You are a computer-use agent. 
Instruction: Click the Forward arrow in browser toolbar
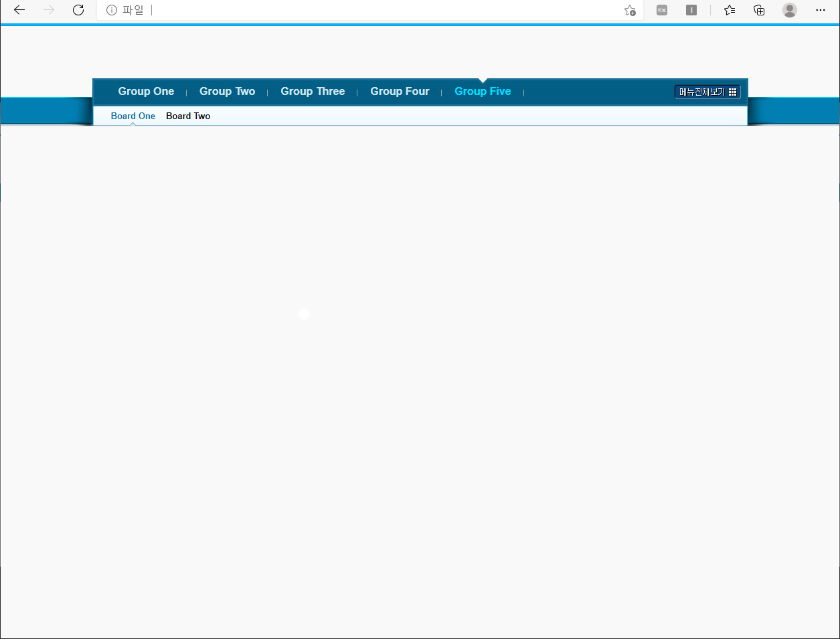point(49,10)
